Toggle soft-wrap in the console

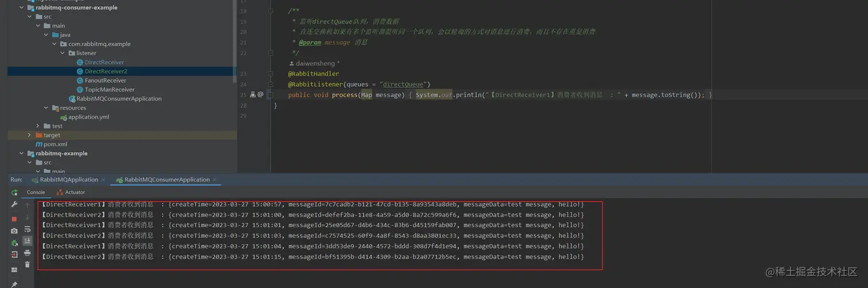[x=27, y=229]
